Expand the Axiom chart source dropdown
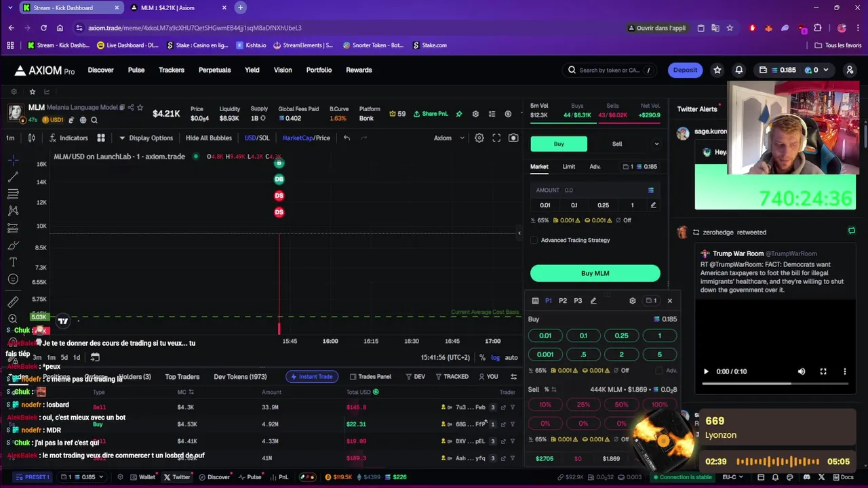The height and width of the screenshot is (488, 868). point(449,138)
